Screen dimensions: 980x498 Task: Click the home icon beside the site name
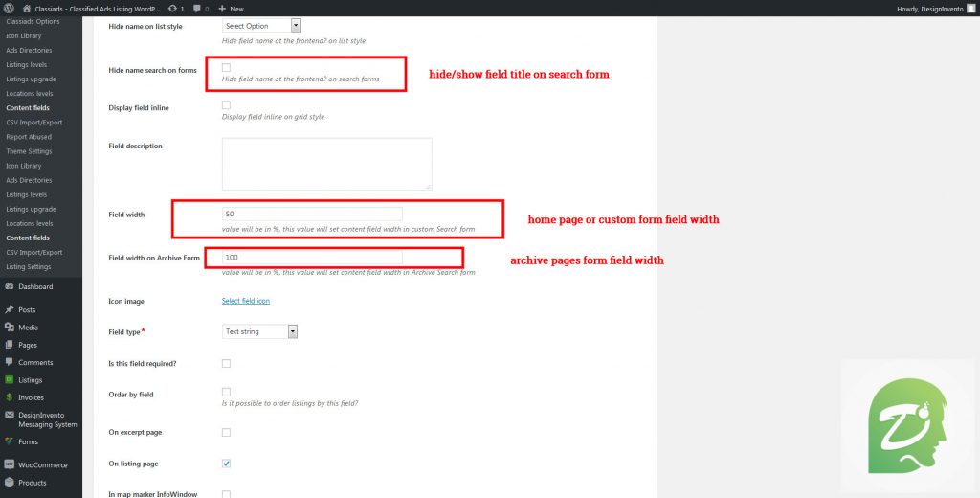click(x=27, y=9)
